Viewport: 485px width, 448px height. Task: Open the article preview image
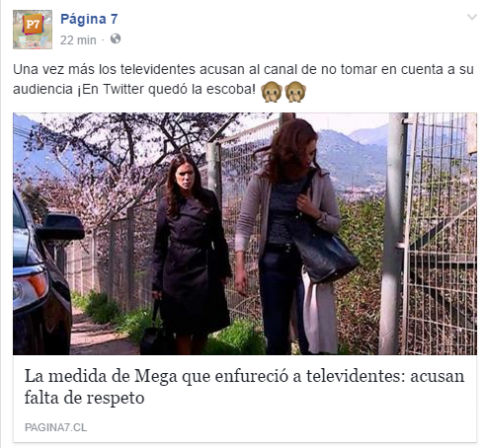click(x=245, y=234)
